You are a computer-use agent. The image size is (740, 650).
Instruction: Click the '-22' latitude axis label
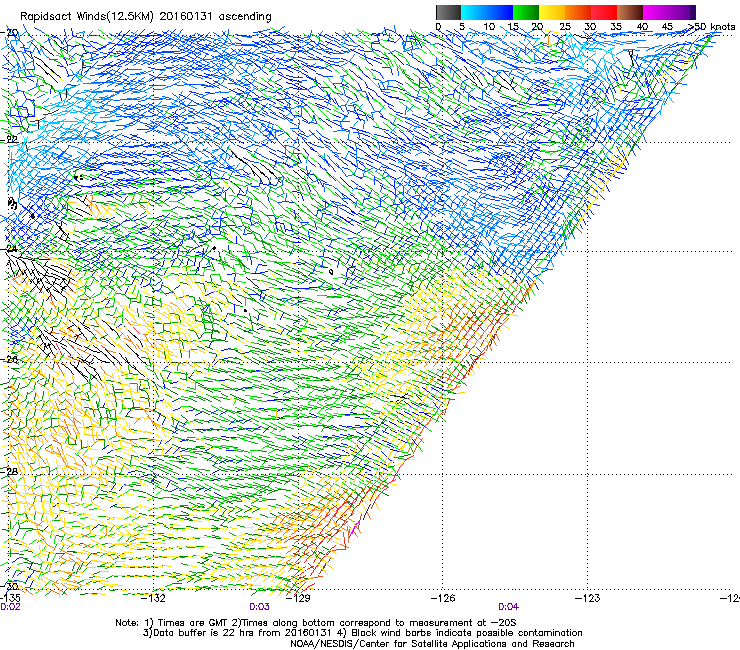9,140
